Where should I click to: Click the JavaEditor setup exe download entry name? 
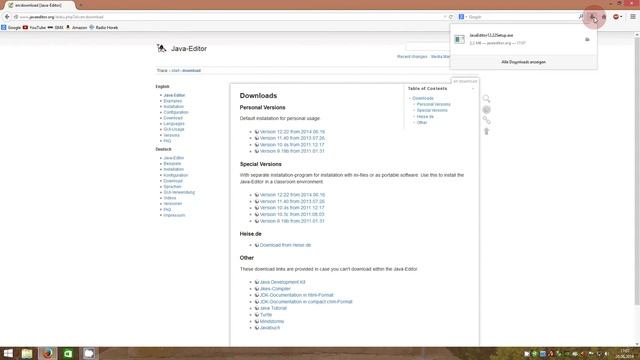pos(491,36)
